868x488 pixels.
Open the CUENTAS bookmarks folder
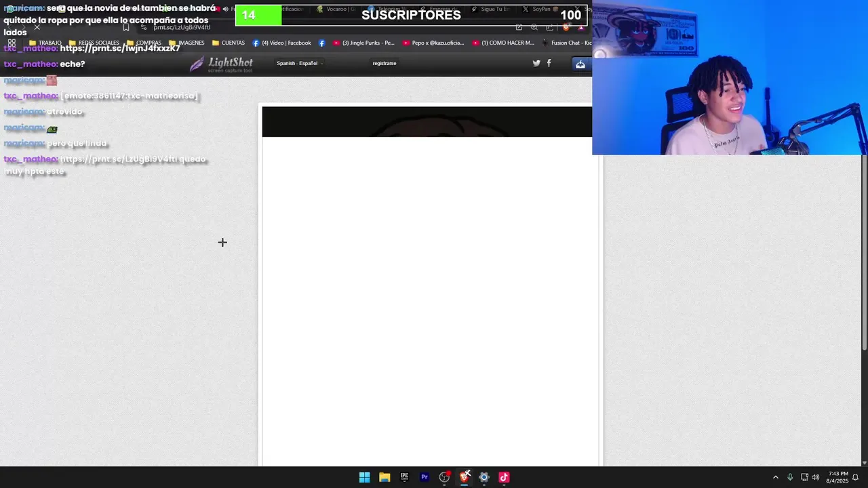click(x=229, y=43)
